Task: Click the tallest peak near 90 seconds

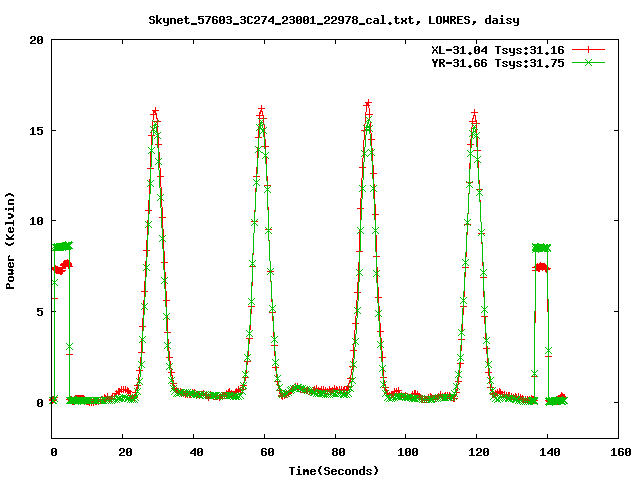Action: 368,103
